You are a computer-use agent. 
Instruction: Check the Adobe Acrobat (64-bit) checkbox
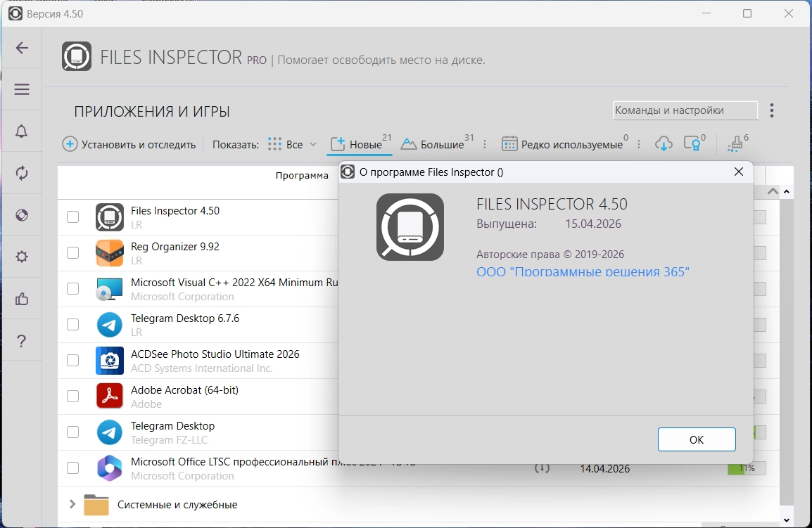click(x=73, y=396)
